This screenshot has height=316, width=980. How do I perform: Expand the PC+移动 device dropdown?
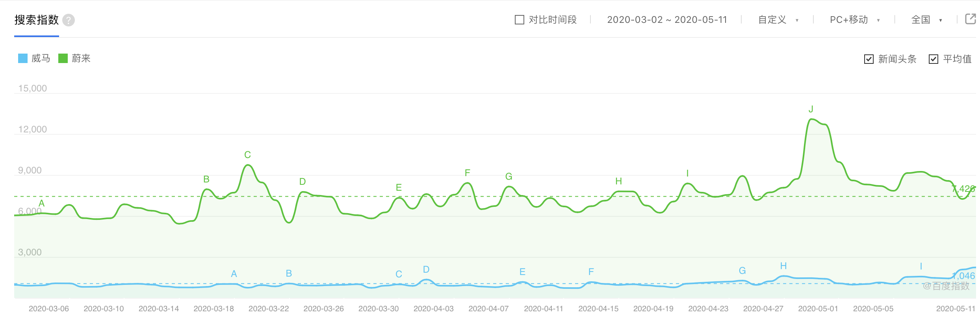coord(854,20)
